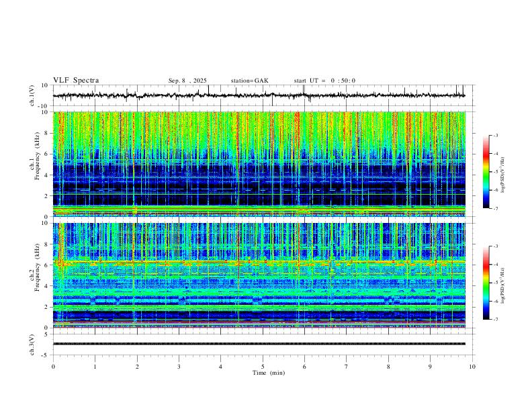Click time axis tick label 2
The height and width of the screenshot is (411, 532).
click(137, 367)
